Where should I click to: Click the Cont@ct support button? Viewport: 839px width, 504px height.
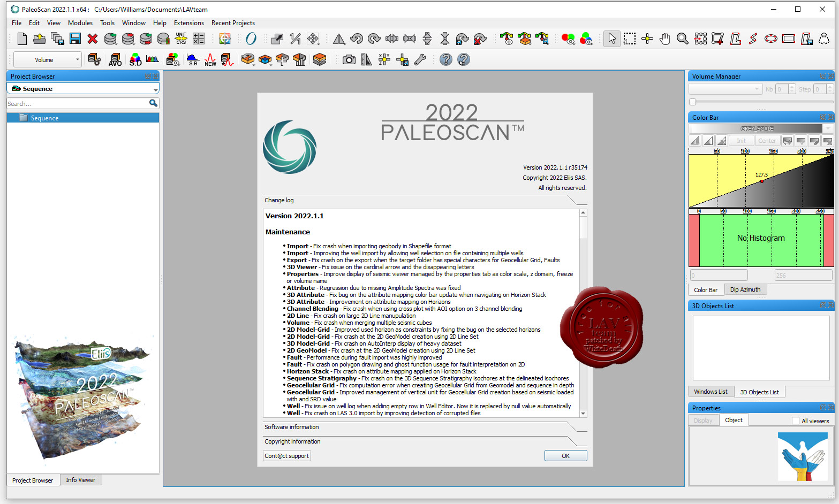pyautogui.click(x=287, y=456)
